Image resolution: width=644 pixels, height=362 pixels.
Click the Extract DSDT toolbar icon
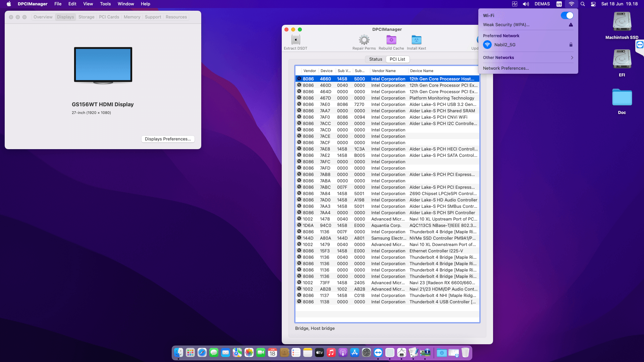click(296, 40)
